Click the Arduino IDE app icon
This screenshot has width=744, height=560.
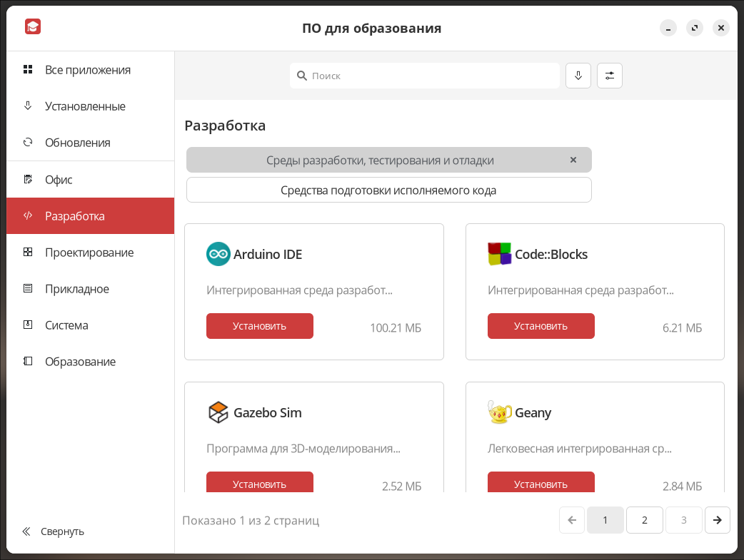tap(218, 254)
